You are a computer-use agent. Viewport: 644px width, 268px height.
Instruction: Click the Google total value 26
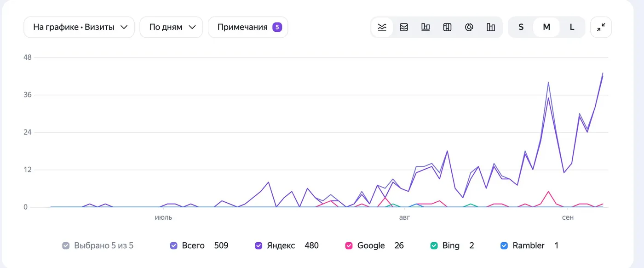[x=399, y=245]
